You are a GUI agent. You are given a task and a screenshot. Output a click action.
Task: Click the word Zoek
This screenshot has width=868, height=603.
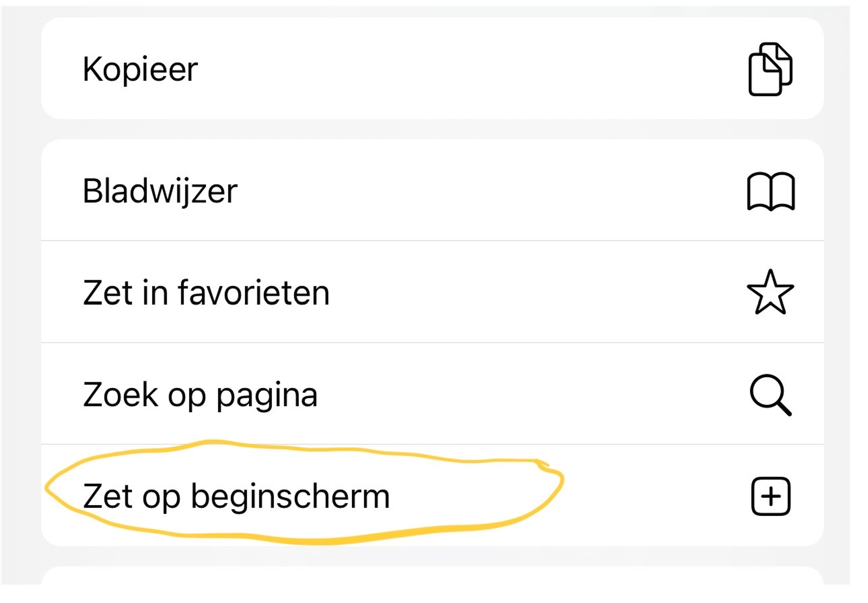[121, 395]
